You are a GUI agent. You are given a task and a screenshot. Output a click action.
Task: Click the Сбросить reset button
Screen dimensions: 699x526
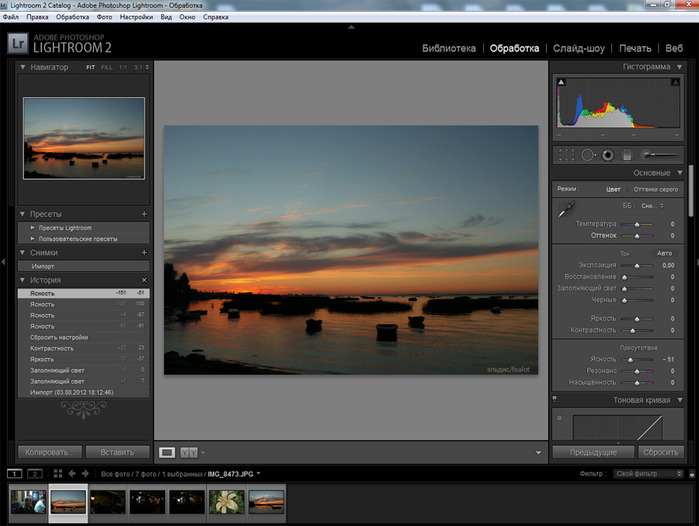pos(660,452)
